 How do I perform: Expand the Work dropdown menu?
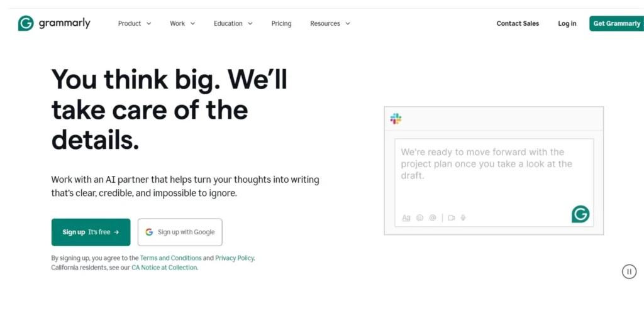coord(182,23)
